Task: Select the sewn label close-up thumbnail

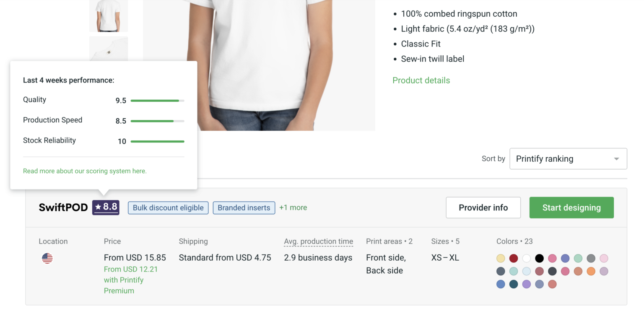Action: pos(109,49)
